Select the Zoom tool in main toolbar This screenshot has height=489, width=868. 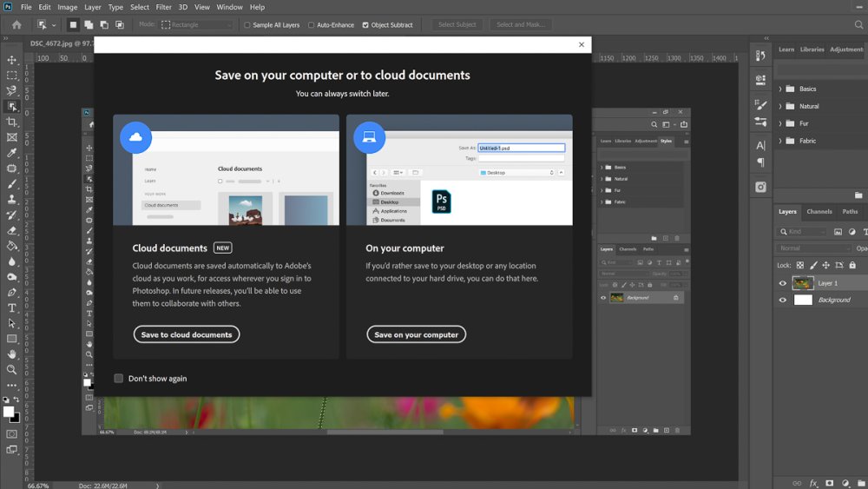click(x=11, y=370)
